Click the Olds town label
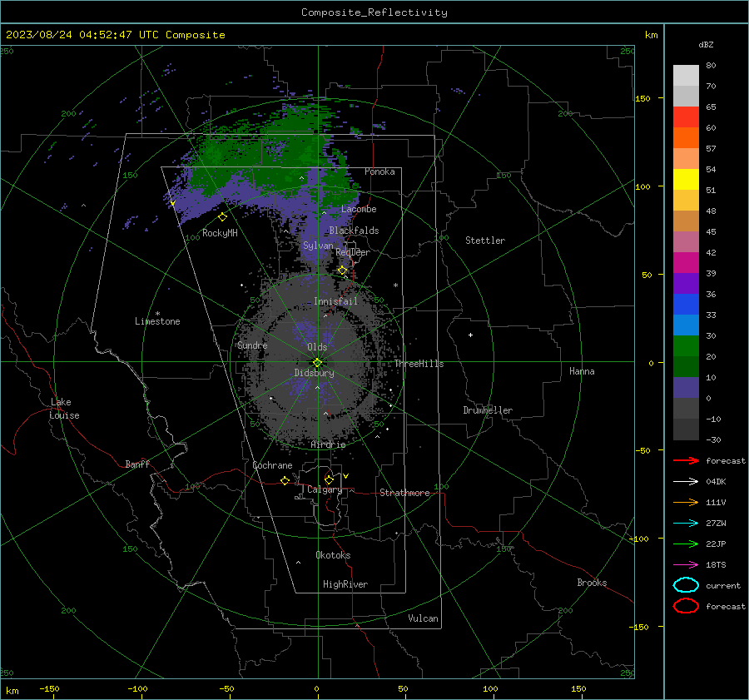The width and height of the screenshot is (749, 700). [317, 347]
